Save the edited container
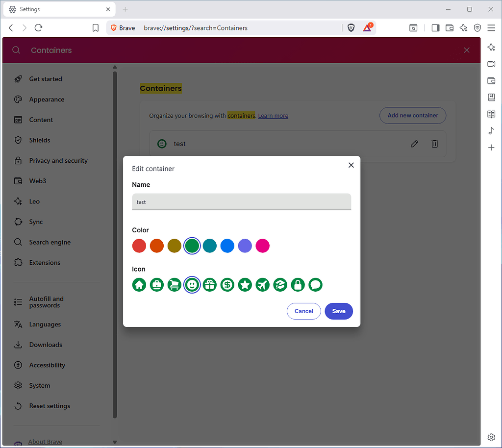502x448 pixels. tap(339, 311)
